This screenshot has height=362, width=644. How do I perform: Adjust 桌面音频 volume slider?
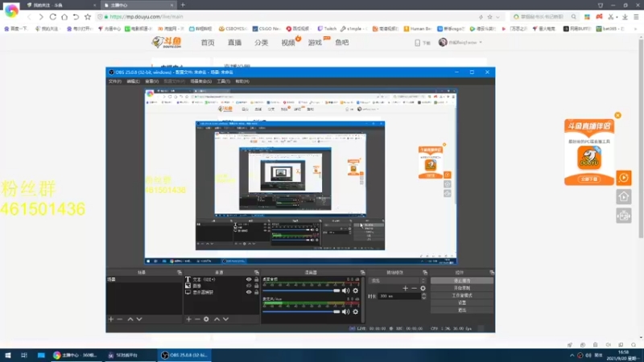pyautogui.click(x=301, y=290)
